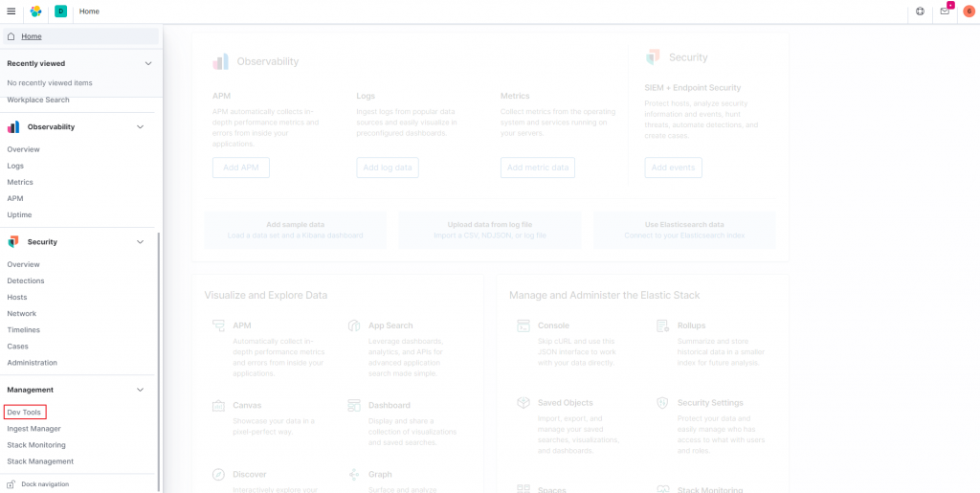Viewport: 980px width, 493px height.
Task: Click the sidebar vertical scrollbar
Action: [159, 361]
